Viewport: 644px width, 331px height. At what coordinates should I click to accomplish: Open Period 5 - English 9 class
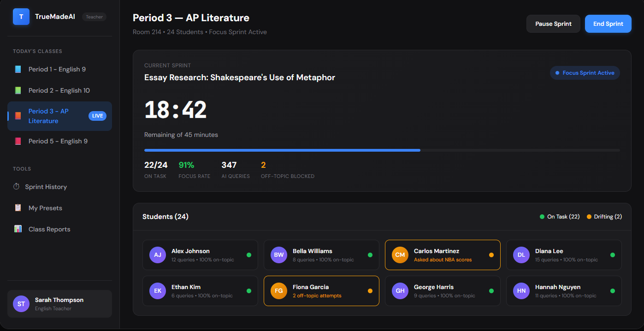pyautogui.click(x=59, y=141)
